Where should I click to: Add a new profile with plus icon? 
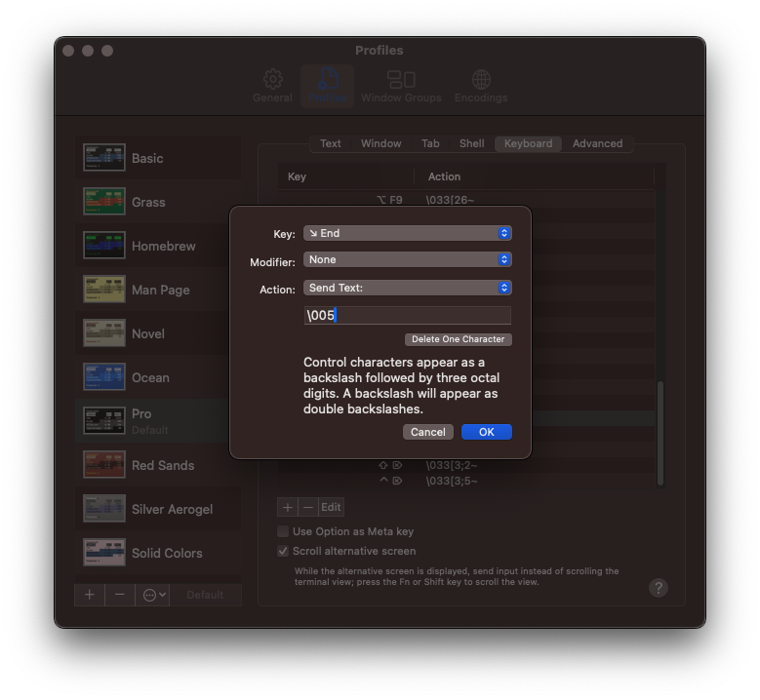(x=89, y=595)
